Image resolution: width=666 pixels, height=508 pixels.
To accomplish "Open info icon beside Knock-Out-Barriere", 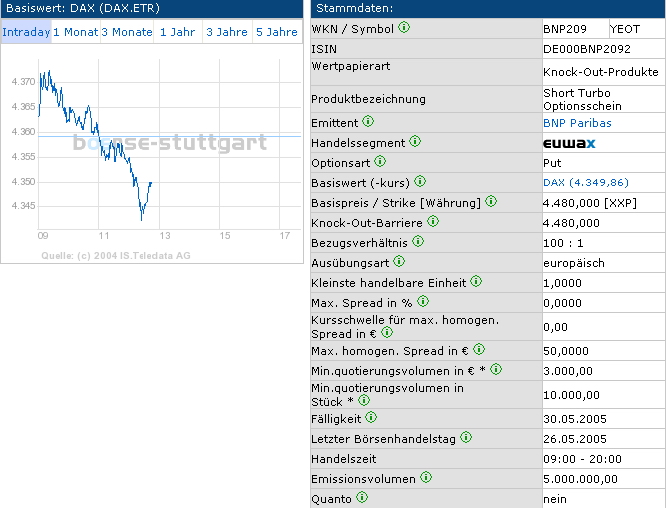I will tap(433, 221).
